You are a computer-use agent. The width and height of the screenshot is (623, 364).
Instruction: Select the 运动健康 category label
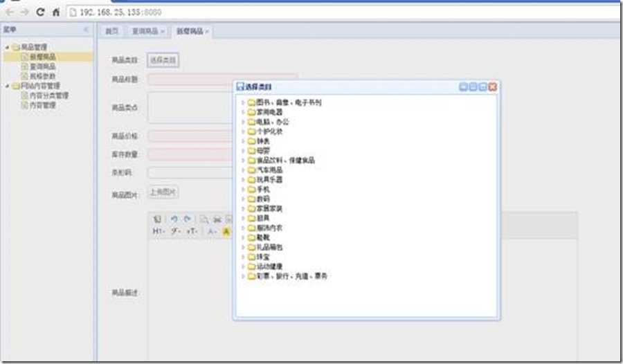click(x=269, y=266)
